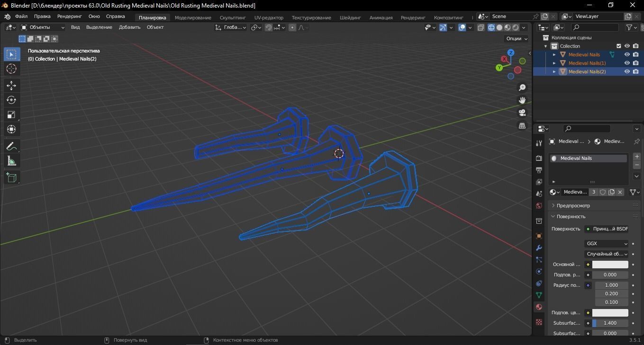
Task: Activate the Rotate tool
Action: [x=11, y=100]
